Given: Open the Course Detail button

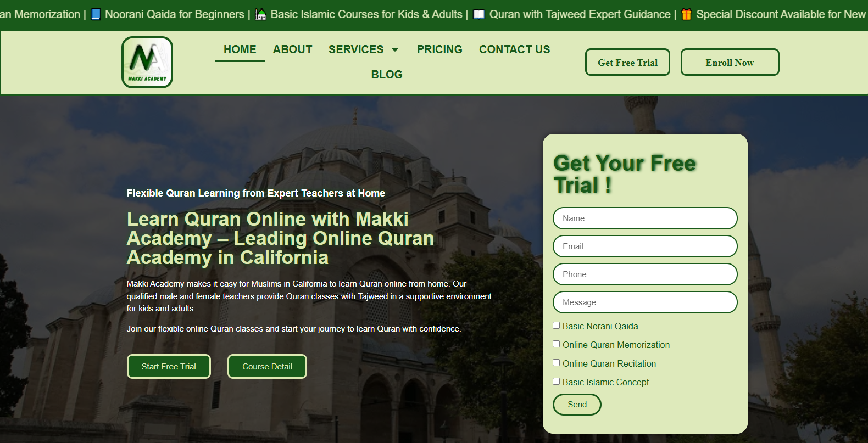Looking at the screenshot, I should (x=267, y=366).
